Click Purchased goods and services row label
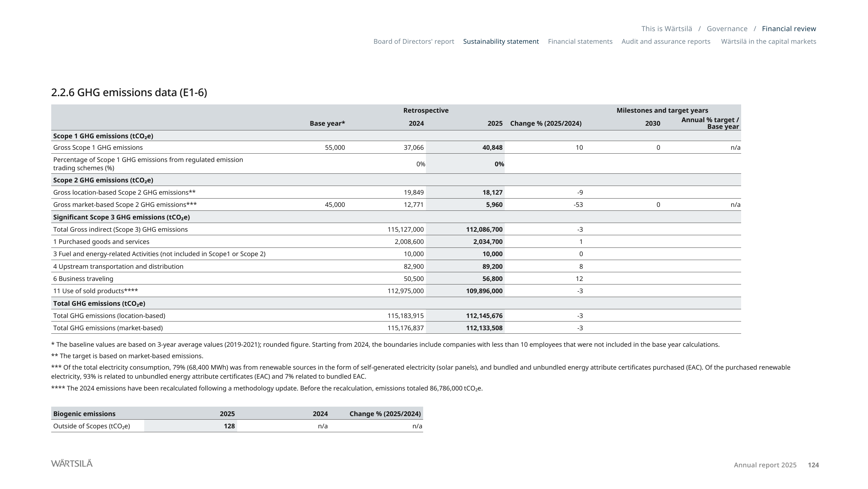This screenshot has height=489, width=868. [101, 242]
